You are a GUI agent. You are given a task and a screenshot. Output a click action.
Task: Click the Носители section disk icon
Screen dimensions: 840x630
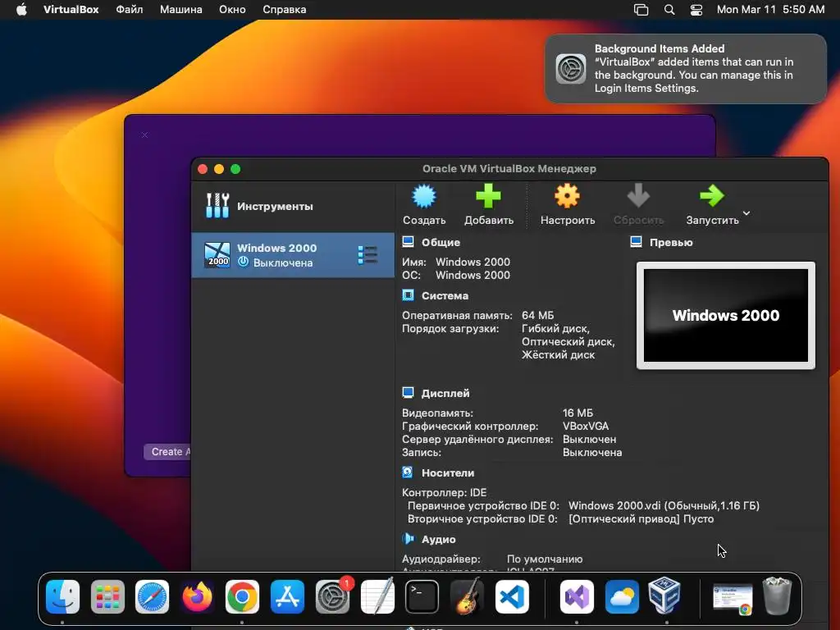[408, 472]
